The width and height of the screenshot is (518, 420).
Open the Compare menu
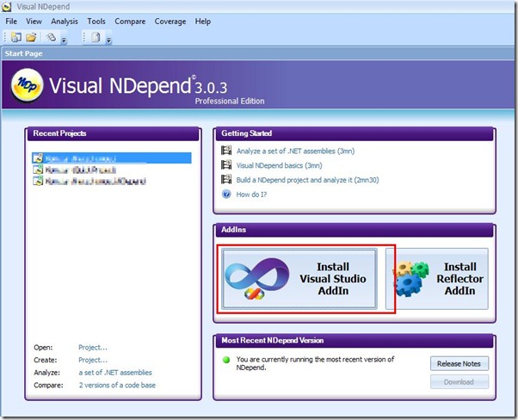click(x=130, y=22)
